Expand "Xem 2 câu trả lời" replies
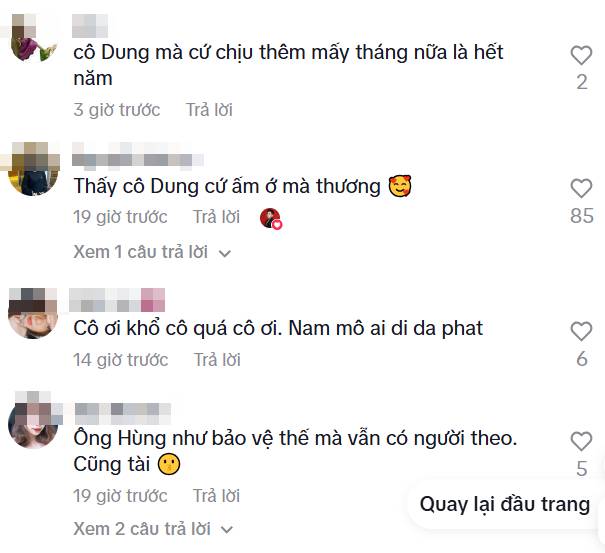Screen dimensions: 605x553 [x=141, y=528]
